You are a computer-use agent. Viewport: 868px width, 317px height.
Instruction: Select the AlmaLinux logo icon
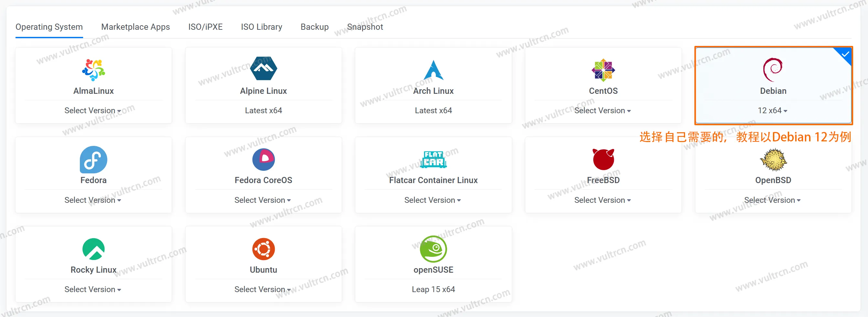(x=93, y=70)
